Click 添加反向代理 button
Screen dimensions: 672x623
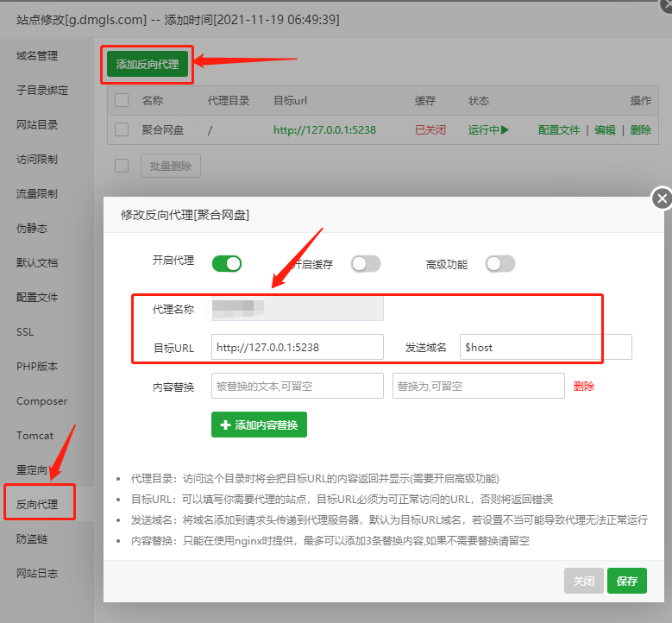click(x=148, y=65)
